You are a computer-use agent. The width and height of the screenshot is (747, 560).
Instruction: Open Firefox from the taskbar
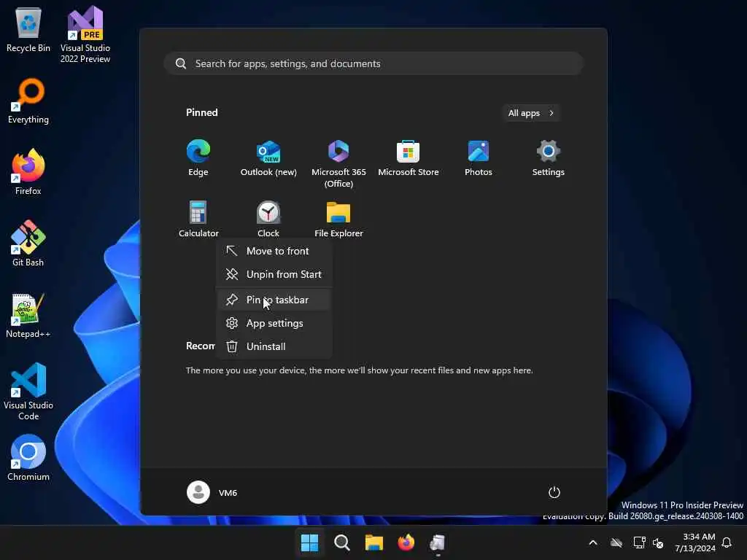click(x=406, y=542)
